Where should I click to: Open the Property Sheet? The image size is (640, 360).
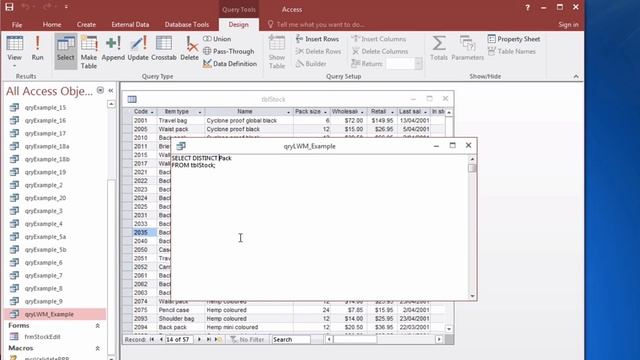[514, 39]
